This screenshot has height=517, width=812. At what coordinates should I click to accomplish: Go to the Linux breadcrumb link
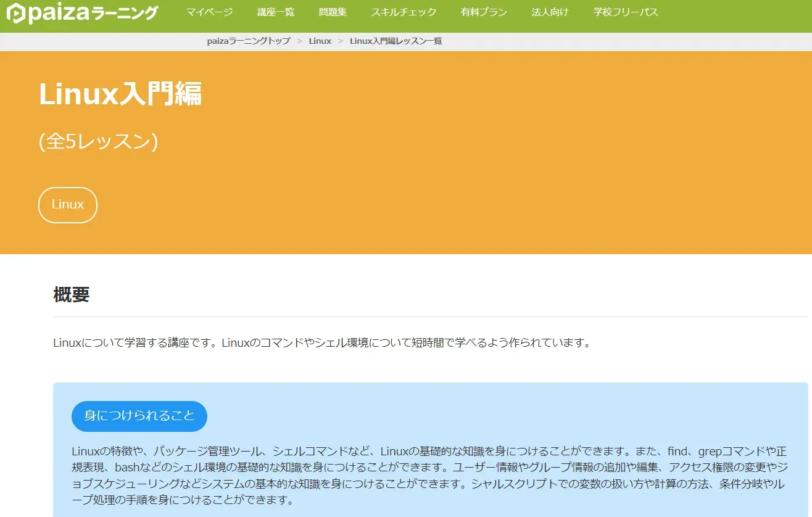point(320,41)
